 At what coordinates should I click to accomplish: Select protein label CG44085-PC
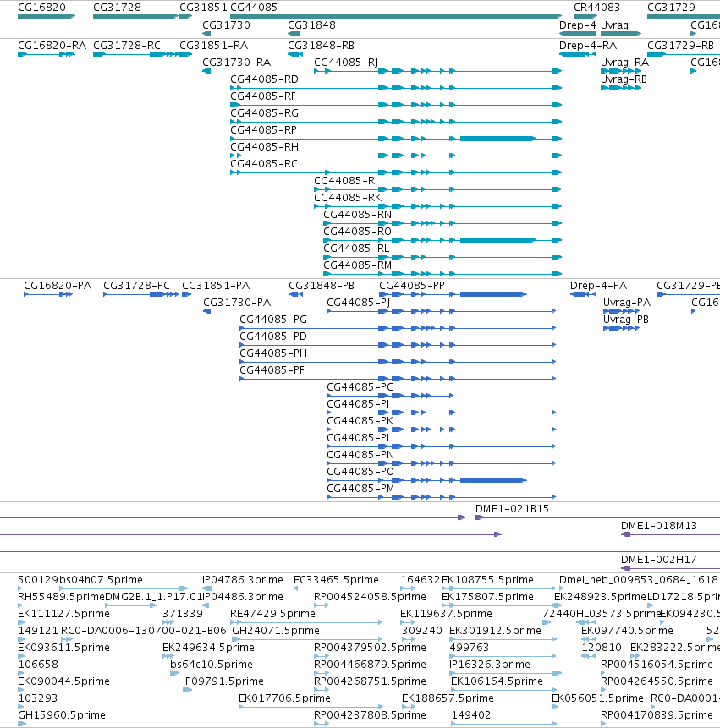(x=360, y=387)
